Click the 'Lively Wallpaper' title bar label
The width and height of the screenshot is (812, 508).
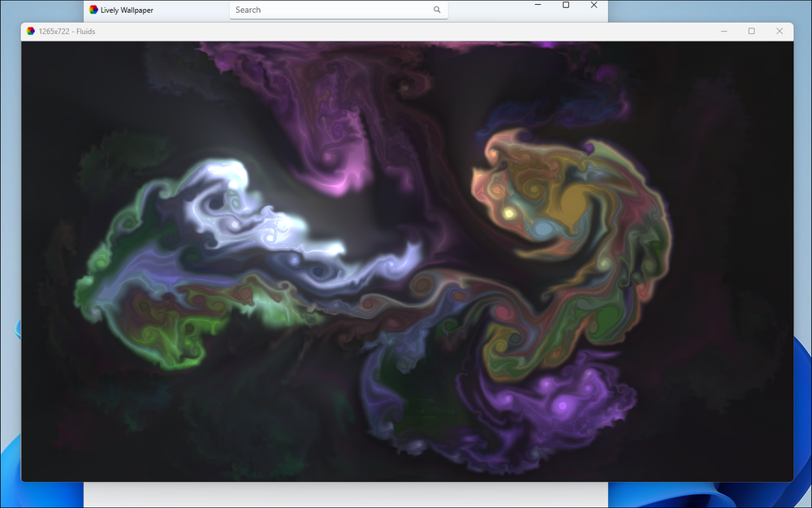tap(127, 10)
